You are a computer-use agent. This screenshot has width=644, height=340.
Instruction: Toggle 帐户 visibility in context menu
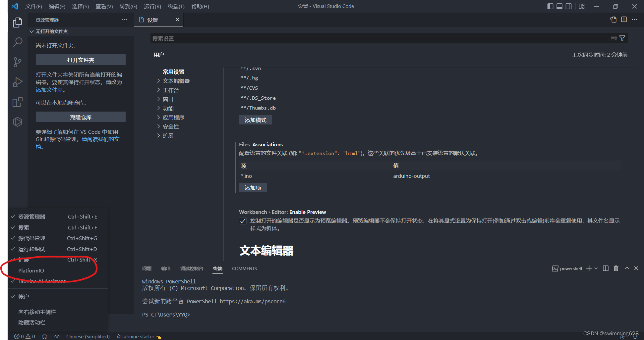(x=58, y=297)
